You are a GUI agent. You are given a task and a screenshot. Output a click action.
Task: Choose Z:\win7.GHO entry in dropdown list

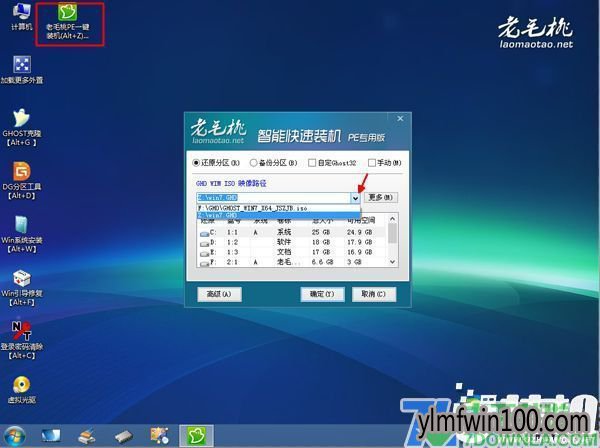click(278, 215)
